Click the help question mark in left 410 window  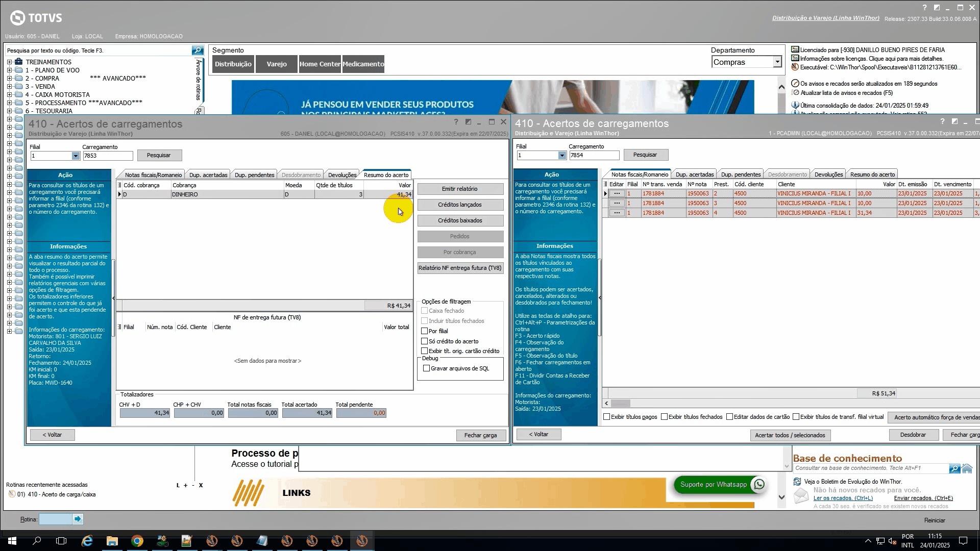tap(456, 122)
